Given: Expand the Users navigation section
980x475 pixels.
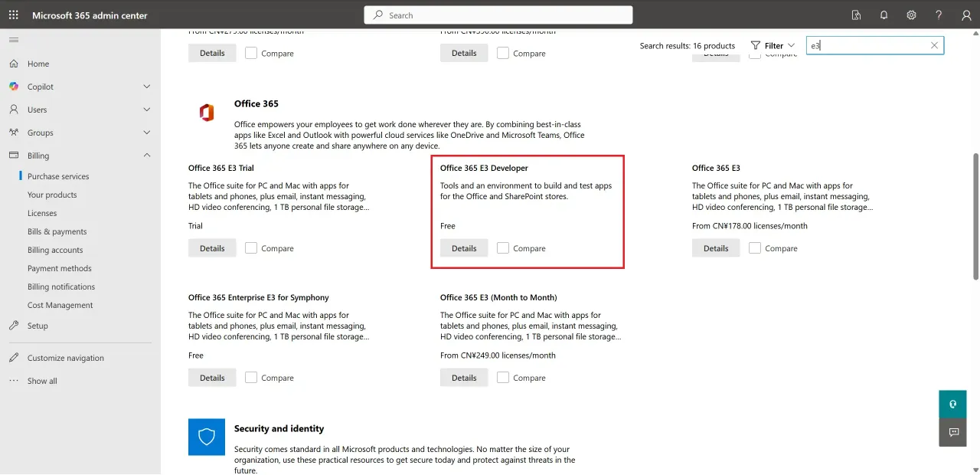Looking at the screenshot, I should pyautogui.click(x=147, y=110).
